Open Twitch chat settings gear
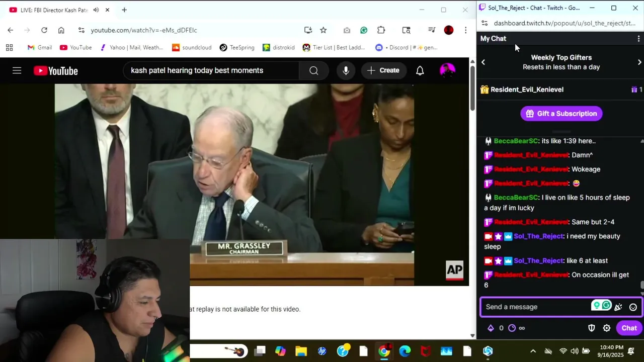This screenshot has width=644, height=362. (607, 328)
